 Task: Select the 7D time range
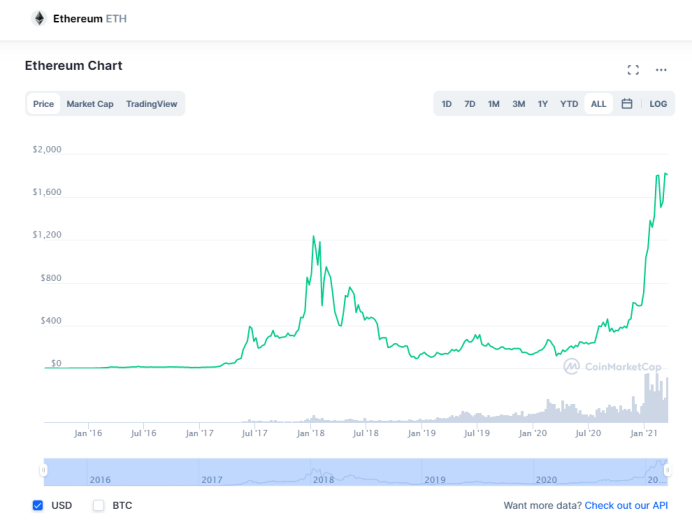[470, 104]
